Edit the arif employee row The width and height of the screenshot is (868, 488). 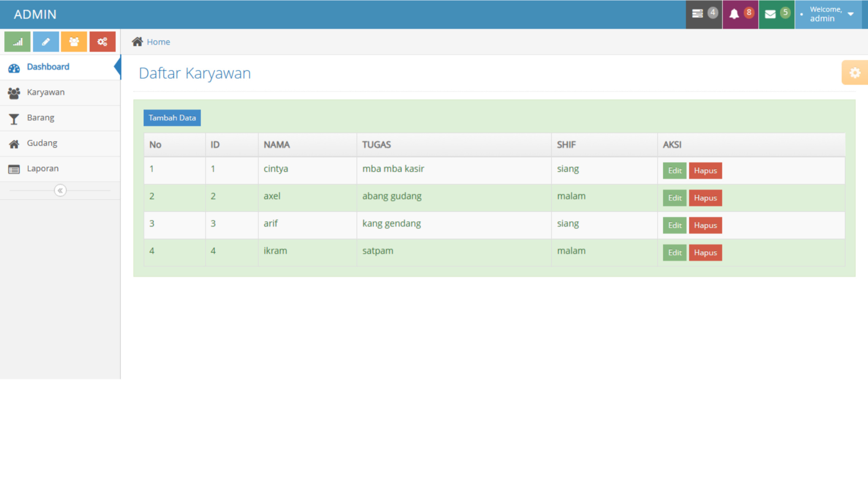tap(674, 225)
